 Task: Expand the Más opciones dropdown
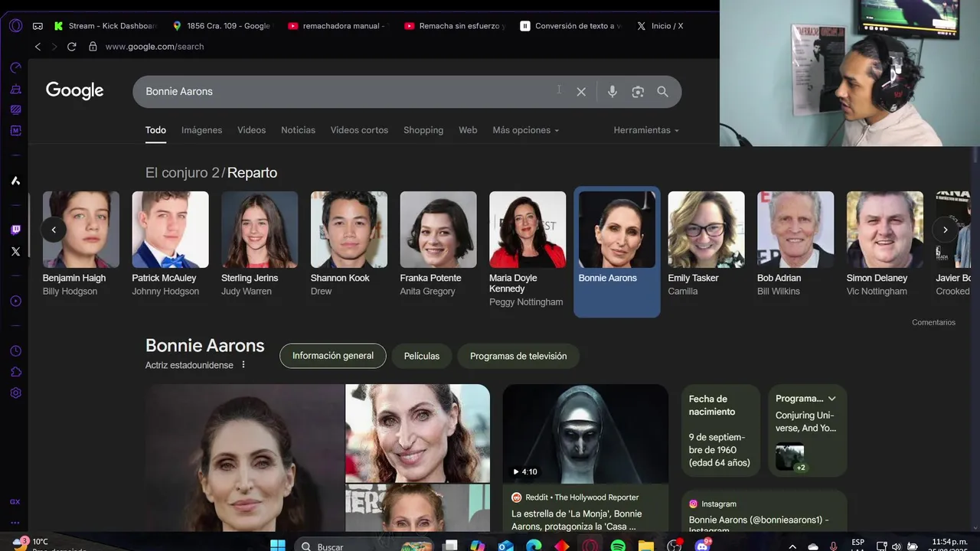click(x=525, y=130)
